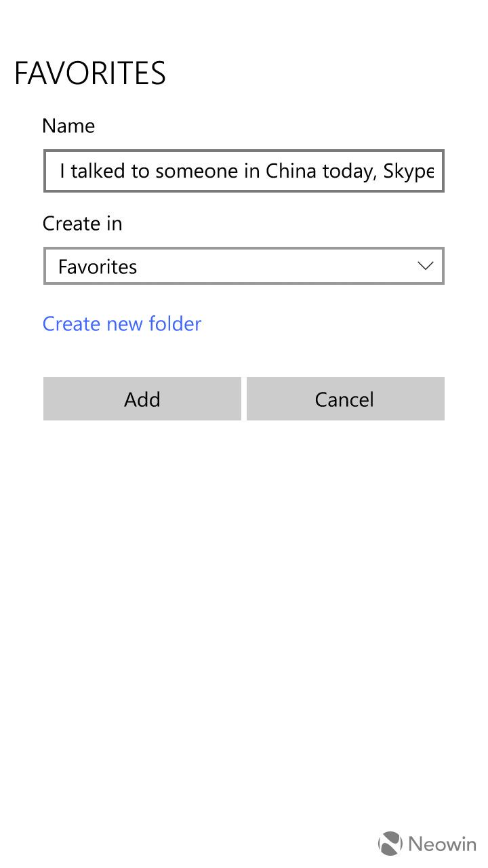Focus the Name text field

pos(244,171)
